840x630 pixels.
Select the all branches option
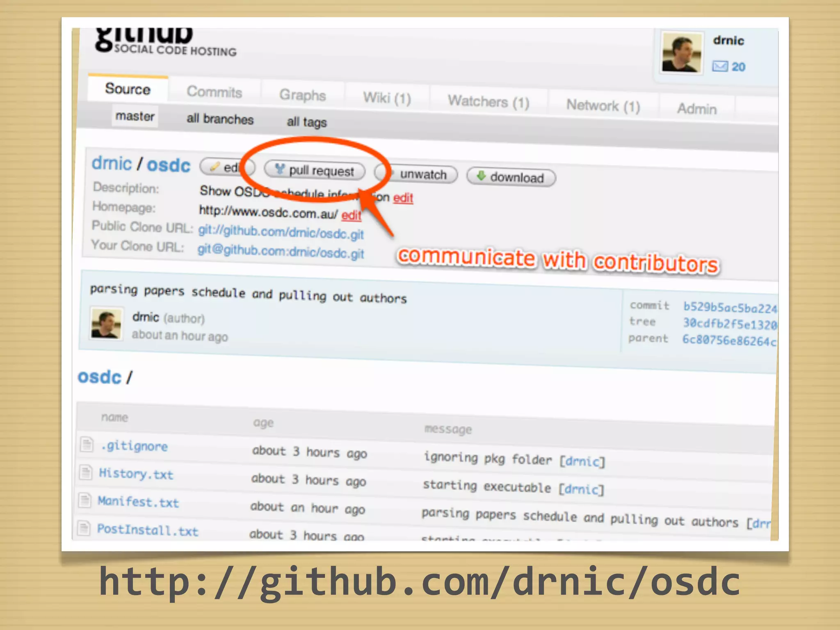pos(220,119)
